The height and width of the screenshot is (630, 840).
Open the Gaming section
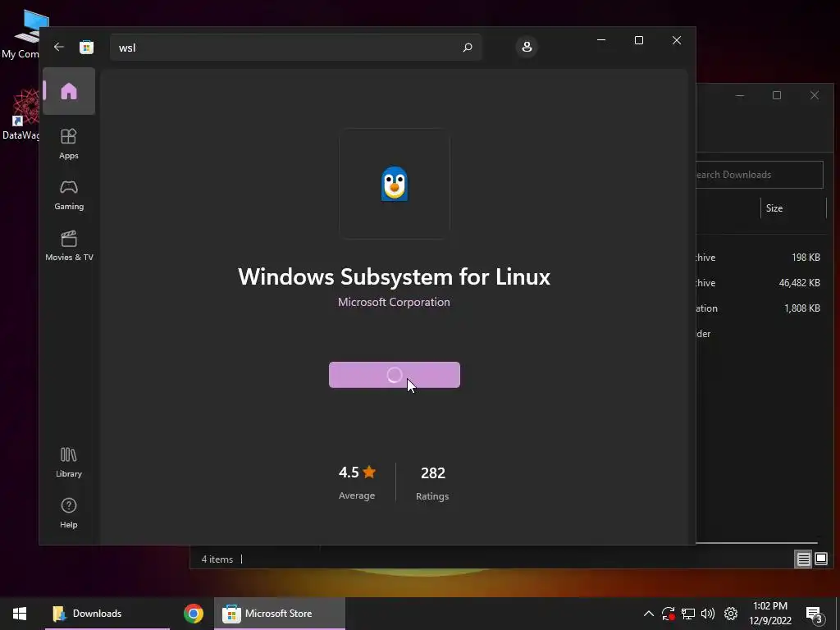click(69, 194)
